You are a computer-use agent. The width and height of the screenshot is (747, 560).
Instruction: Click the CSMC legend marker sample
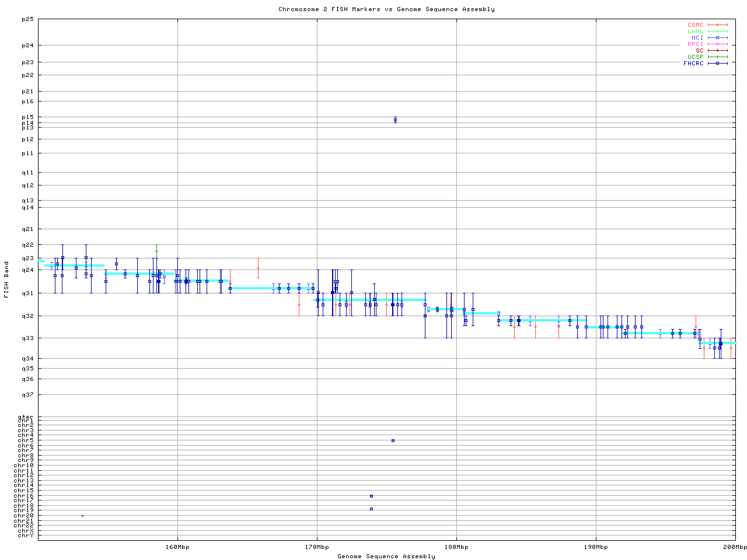pos(717,25)
